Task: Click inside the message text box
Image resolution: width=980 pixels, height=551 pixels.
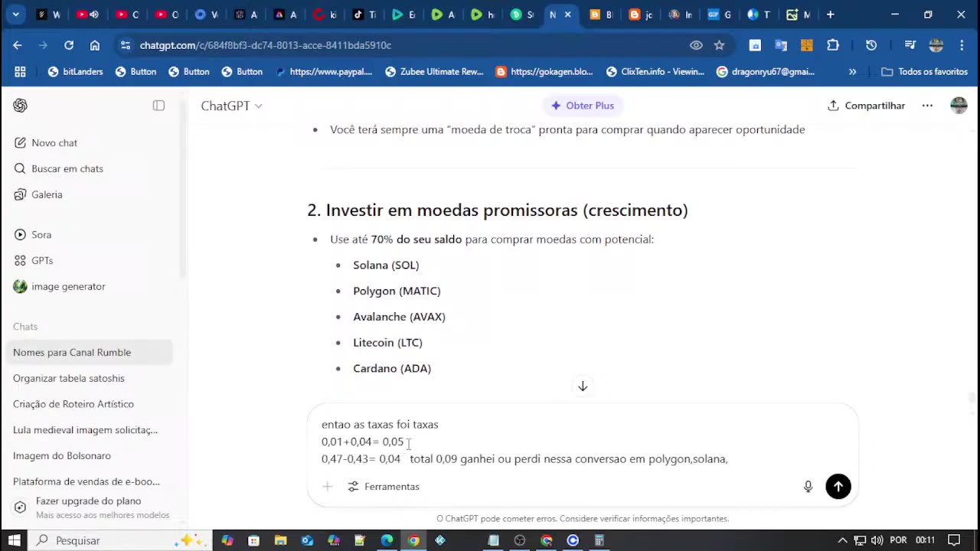Action: (582, 442)
